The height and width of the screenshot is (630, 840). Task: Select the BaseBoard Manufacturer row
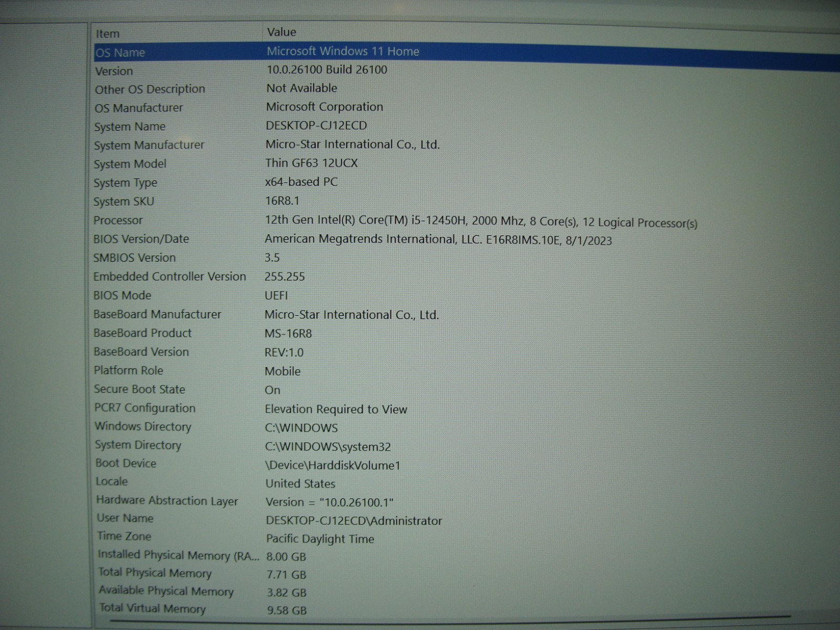coord(157,314)
